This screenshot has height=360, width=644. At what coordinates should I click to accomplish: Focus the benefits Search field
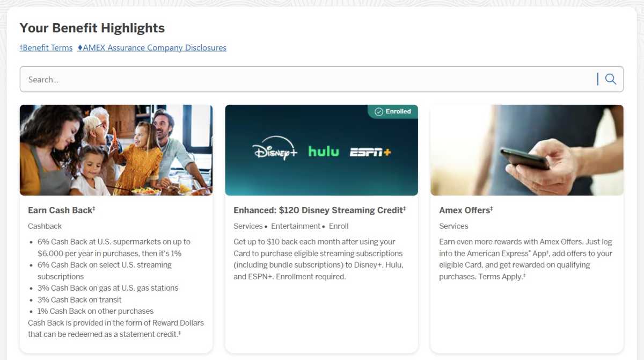(306, 80)
